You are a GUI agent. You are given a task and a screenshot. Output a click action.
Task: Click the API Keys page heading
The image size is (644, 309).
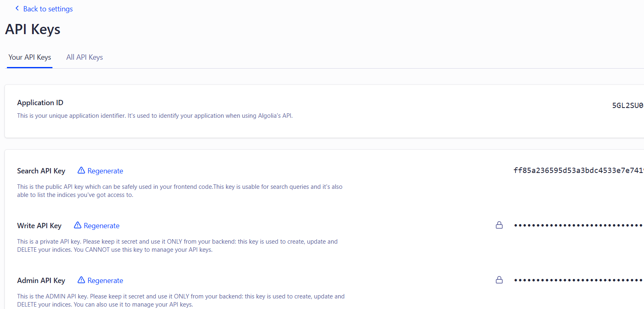click(x=33, y=30)
